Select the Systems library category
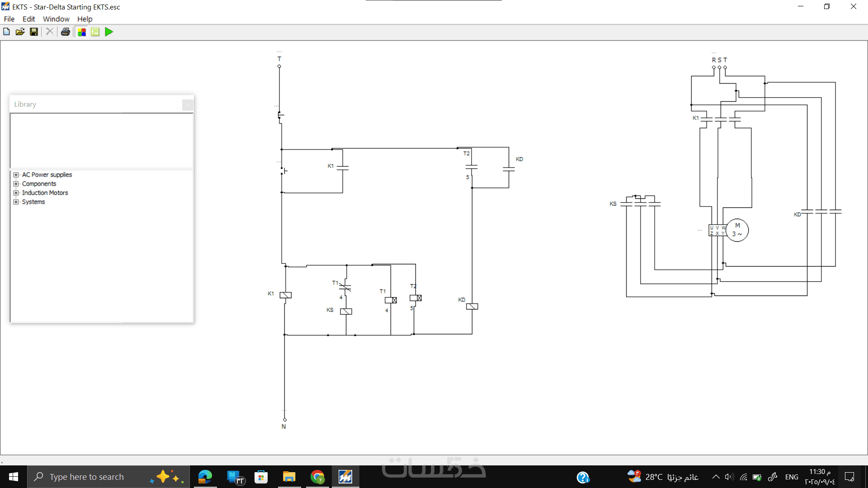868x488 pixels. (x=33, y=202)
